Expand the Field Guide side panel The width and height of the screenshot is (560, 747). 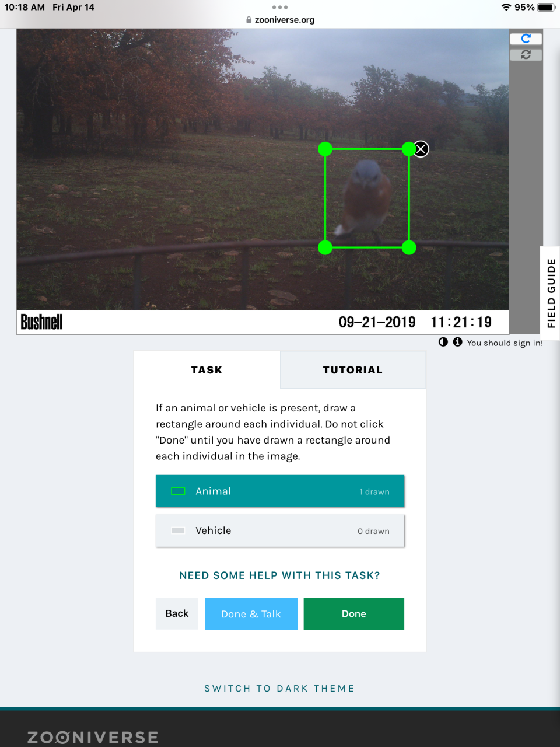point(550,293)
